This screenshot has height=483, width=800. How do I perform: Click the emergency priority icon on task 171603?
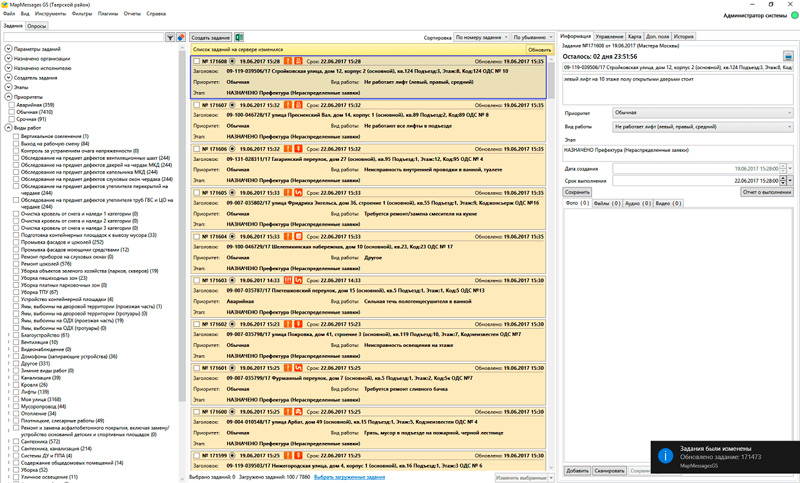288,281
